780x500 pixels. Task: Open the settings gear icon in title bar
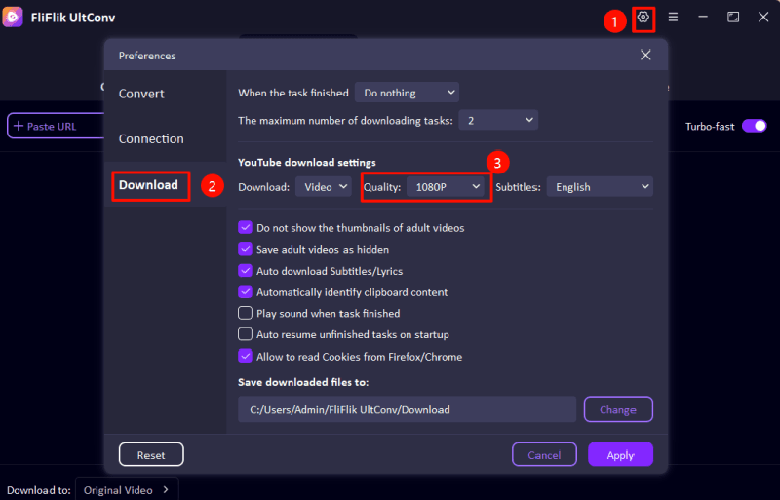coord(643,17)
